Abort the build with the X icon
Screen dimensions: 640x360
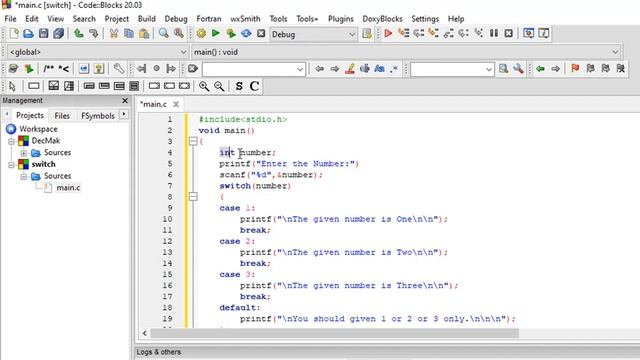click(261, 33)
